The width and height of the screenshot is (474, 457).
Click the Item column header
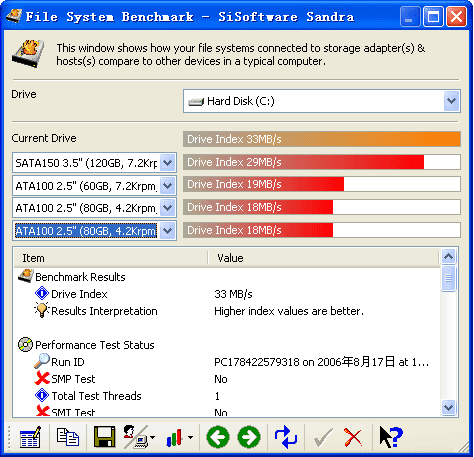click(111, 258)
